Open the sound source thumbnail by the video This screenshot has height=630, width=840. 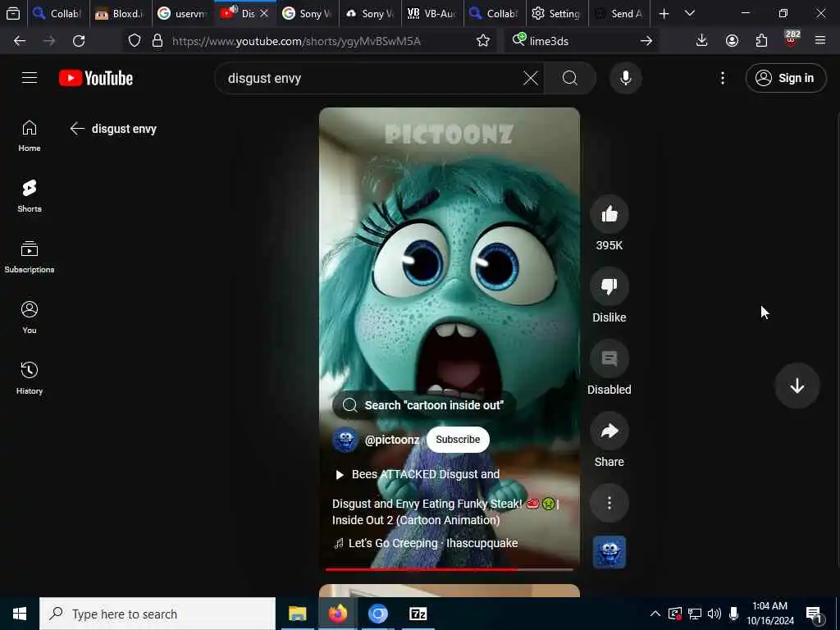[x=609, y=552]
